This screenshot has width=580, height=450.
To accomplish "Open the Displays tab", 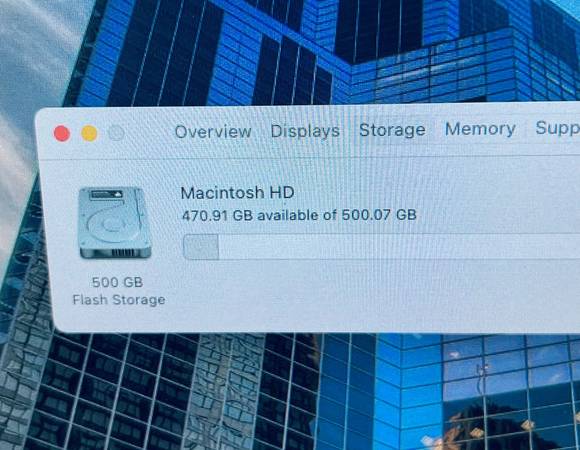I will point(305,131).
